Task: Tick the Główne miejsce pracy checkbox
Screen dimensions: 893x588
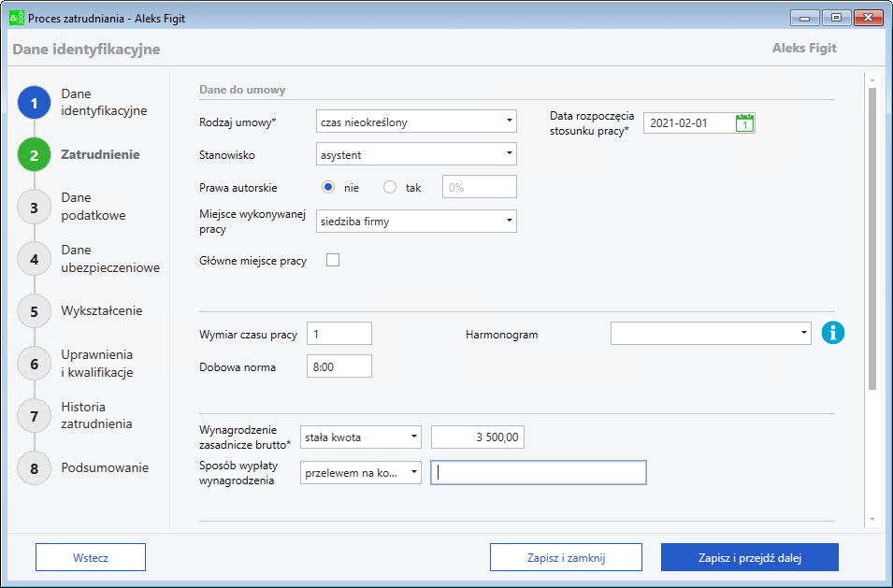Action: (332, 260)
